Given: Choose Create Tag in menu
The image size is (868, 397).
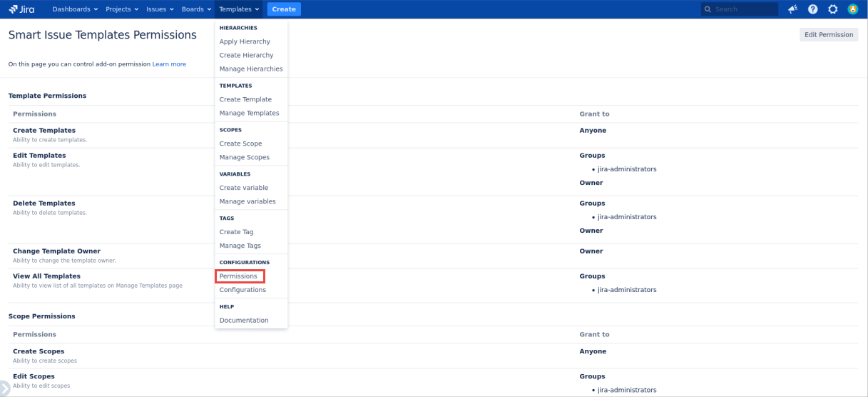Looking at the screenshot, I should click(236, 232).
